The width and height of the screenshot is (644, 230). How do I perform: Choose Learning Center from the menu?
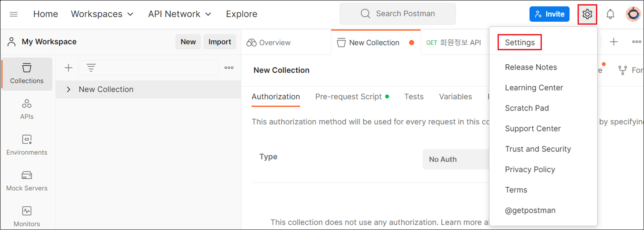[x=534, y=88]
